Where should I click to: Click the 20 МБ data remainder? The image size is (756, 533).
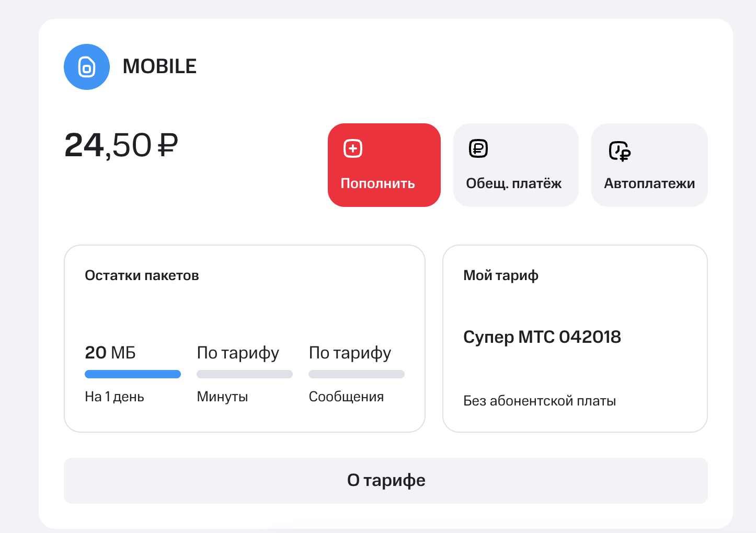pos(110,353)
